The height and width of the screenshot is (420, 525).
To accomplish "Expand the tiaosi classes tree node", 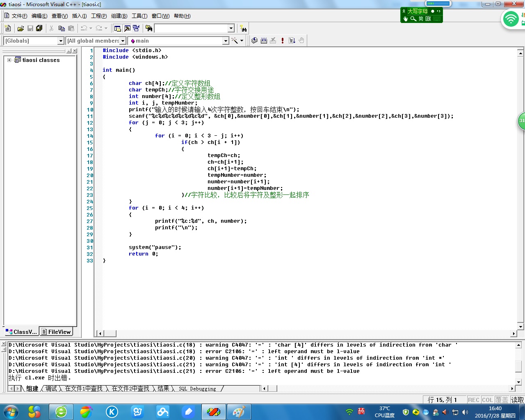I will click(9, 60).
